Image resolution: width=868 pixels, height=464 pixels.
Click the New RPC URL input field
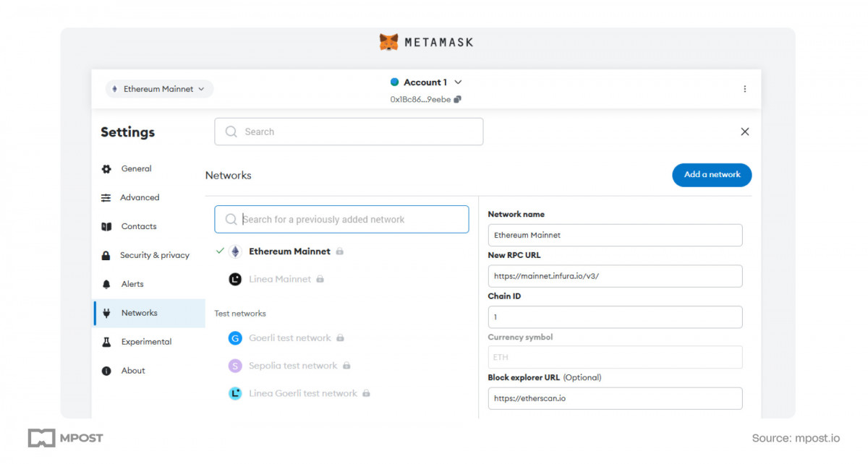615,276
